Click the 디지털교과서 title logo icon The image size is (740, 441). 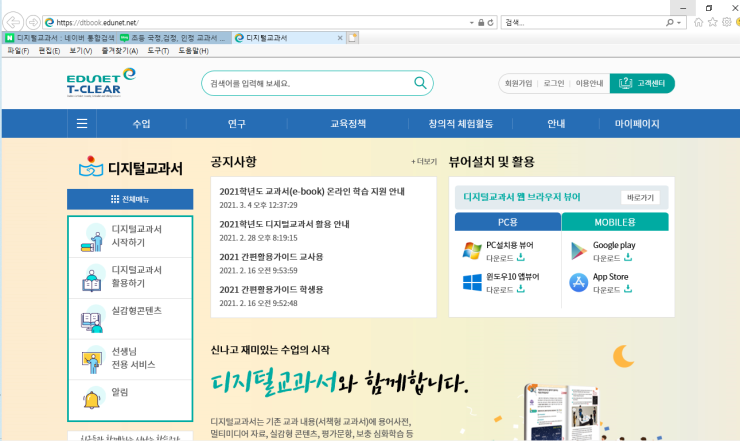(x=91, y=166)
